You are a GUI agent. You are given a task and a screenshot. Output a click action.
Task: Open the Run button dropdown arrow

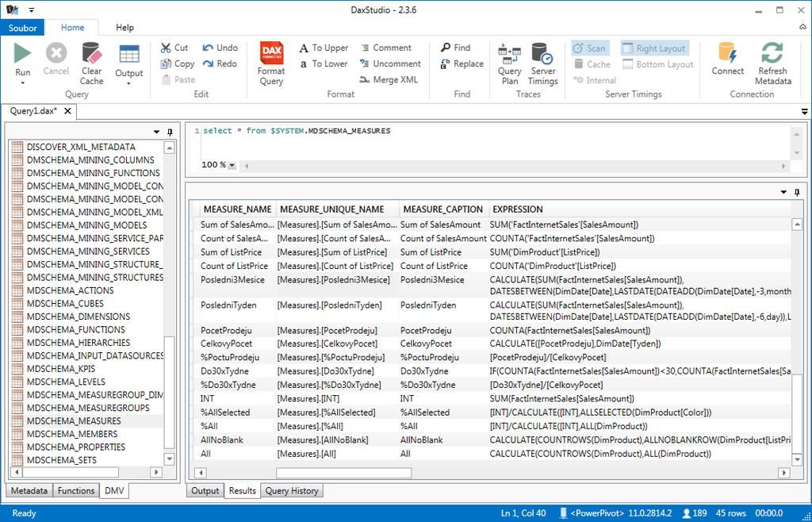tap(22, 83)
